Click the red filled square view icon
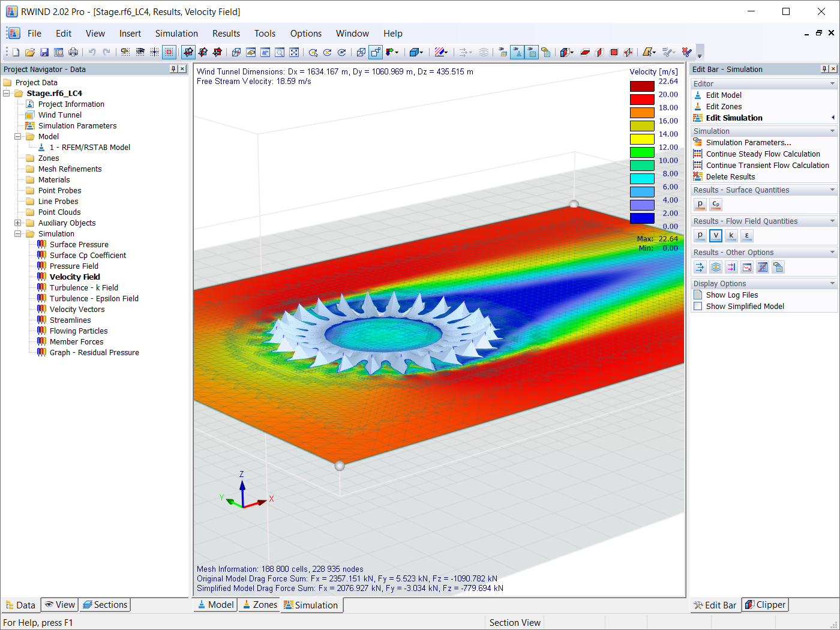 click(614, 52)
